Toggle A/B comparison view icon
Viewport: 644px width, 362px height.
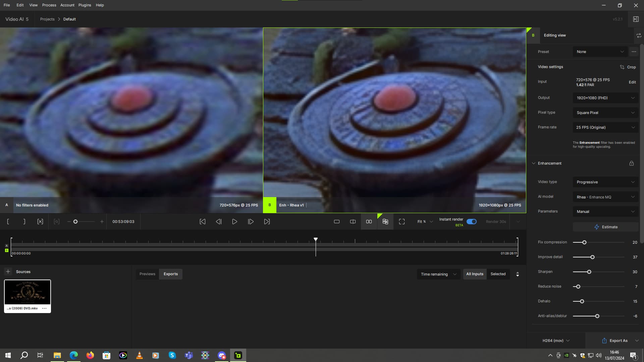coord(385,222)
